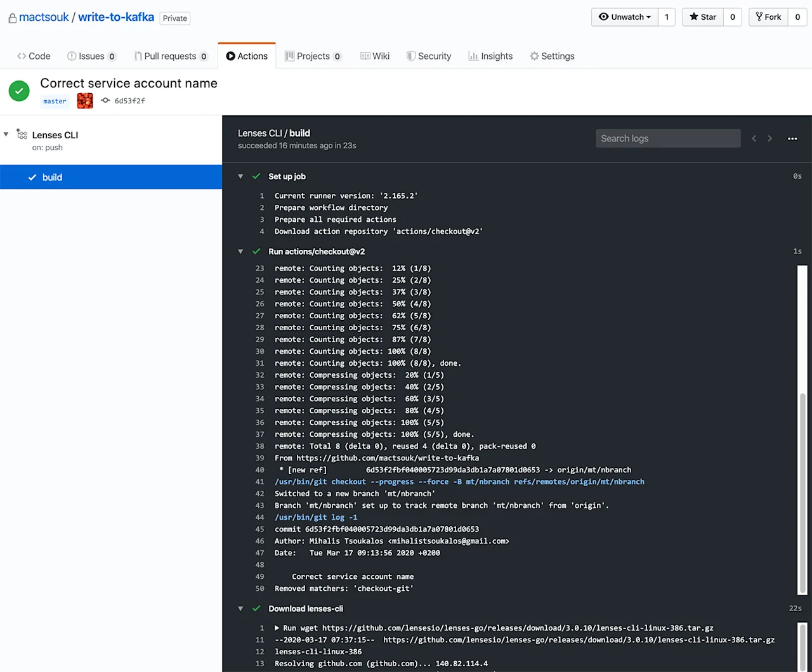Screen dimensions: 812x672
Task: Go to next search result arrow
Action: pyautogui.click(x=770, y=138)
